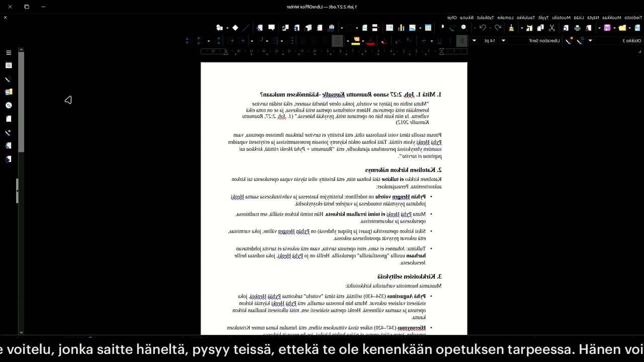The width and height of the screenshot is (644, 362).
Task: Toggle formatting marks pilcrow
Action: pyautogui.click(x=443, y=28)
